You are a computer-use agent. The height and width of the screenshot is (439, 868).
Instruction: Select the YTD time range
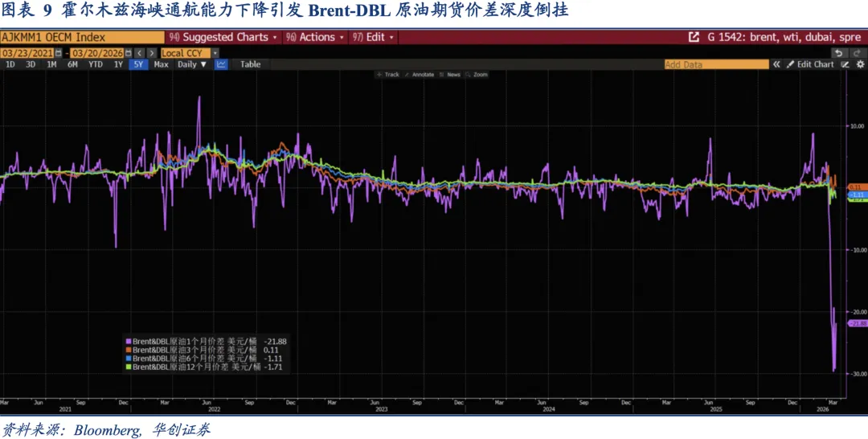tap(96, 64)
